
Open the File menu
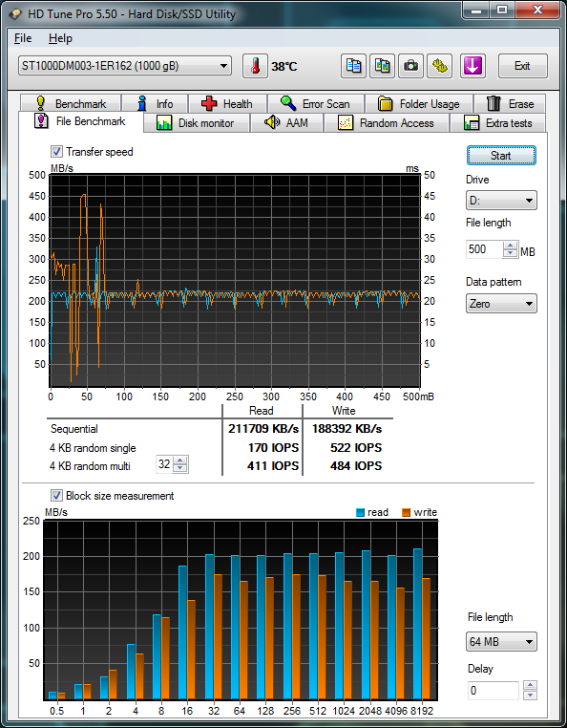pyautogui.click(x=23, y=38)
